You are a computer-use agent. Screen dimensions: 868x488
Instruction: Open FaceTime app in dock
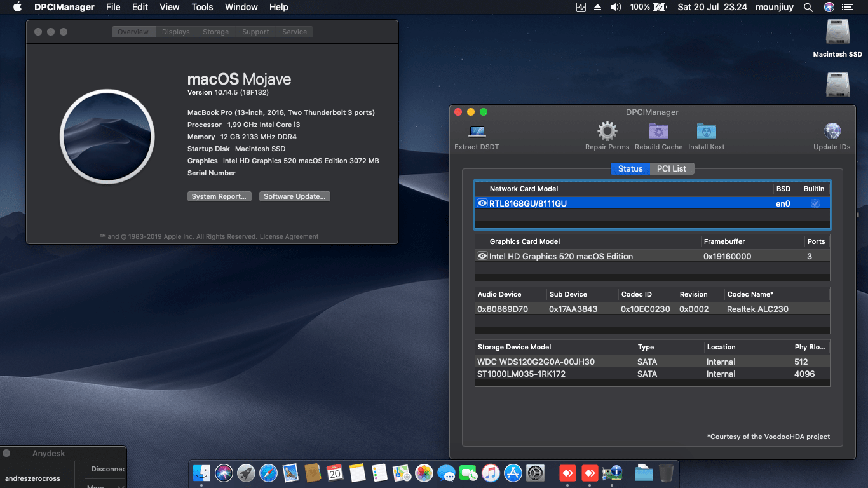coord(468,473)
